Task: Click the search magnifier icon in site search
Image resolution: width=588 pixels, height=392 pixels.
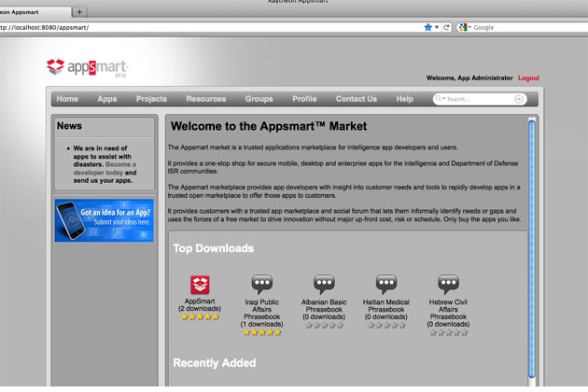Action: 439,99
